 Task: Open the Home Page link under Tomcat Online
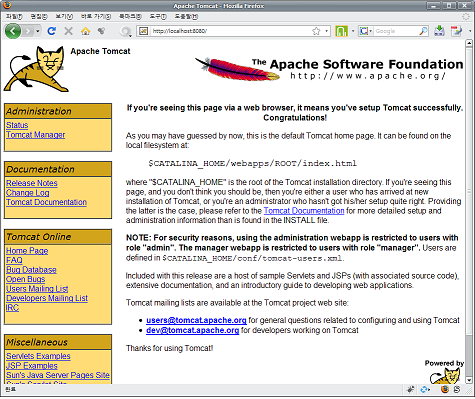pos(27,251)
